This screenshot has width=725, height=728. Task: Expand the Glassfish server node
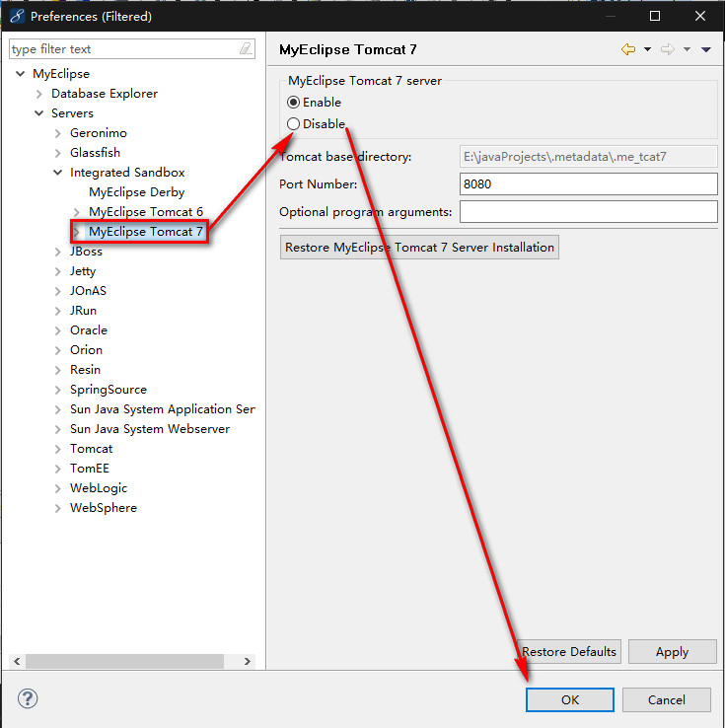click(x=57, y=152)
